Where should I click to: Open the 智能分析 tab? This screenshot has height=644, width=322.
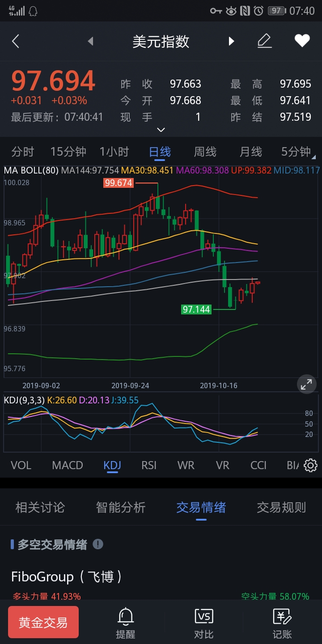coord(121,508)
